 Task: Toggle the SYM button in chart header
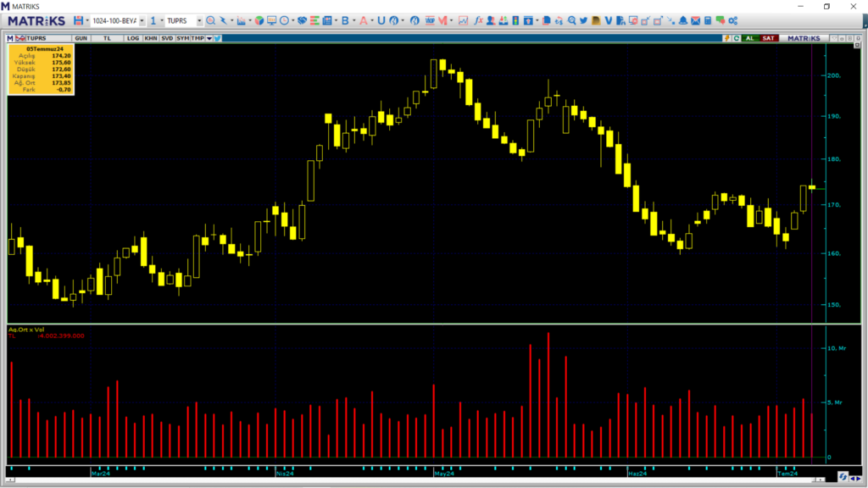point(183,38)
